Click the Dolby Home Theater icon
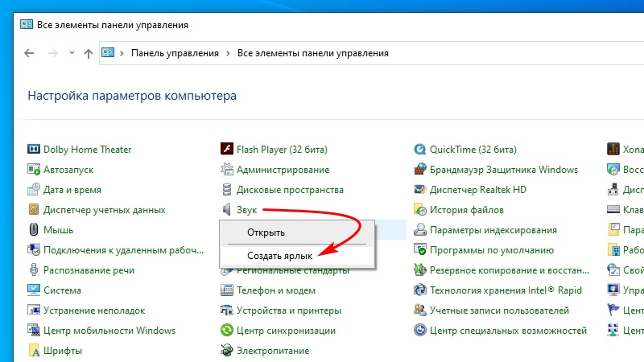The image size is (644, 362). (34, 149)
